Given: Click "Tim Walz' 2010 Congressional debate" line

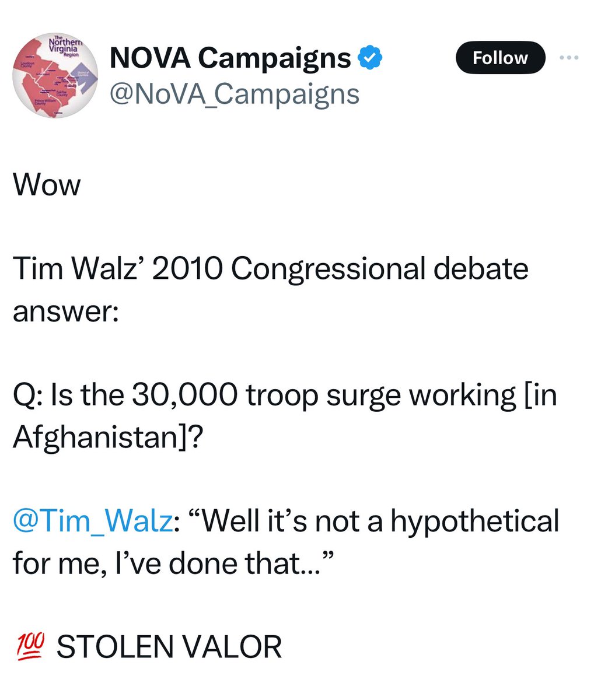Looking at the screenshot, I should click(271, 269).
